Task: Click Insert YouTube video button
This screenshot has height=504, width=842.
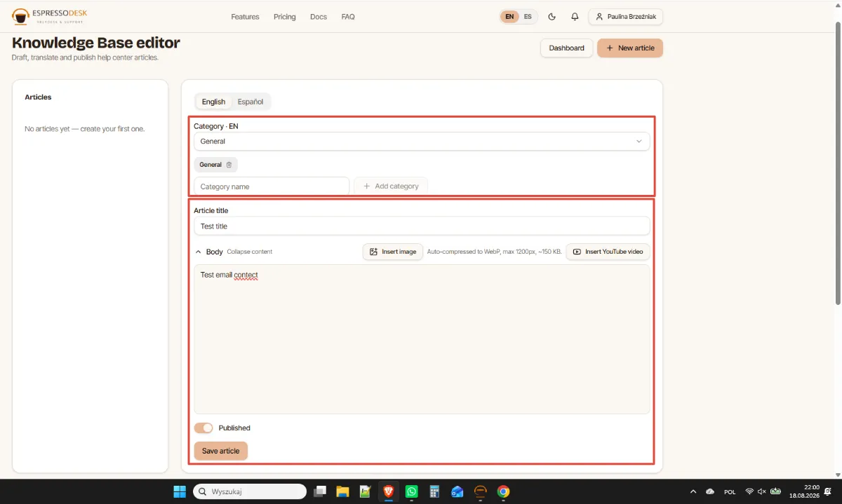Action: coord(608,252)
